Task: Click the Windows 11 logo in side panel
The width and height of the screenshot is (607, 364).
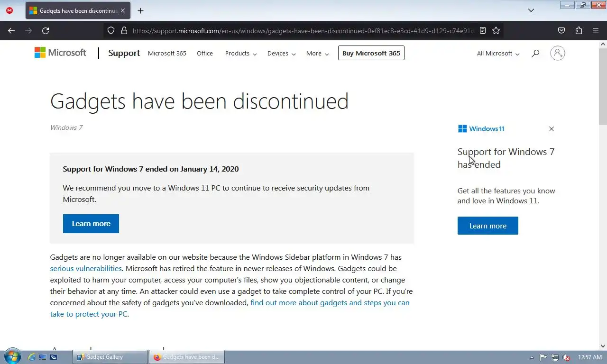Action: [x=481, y=128]
